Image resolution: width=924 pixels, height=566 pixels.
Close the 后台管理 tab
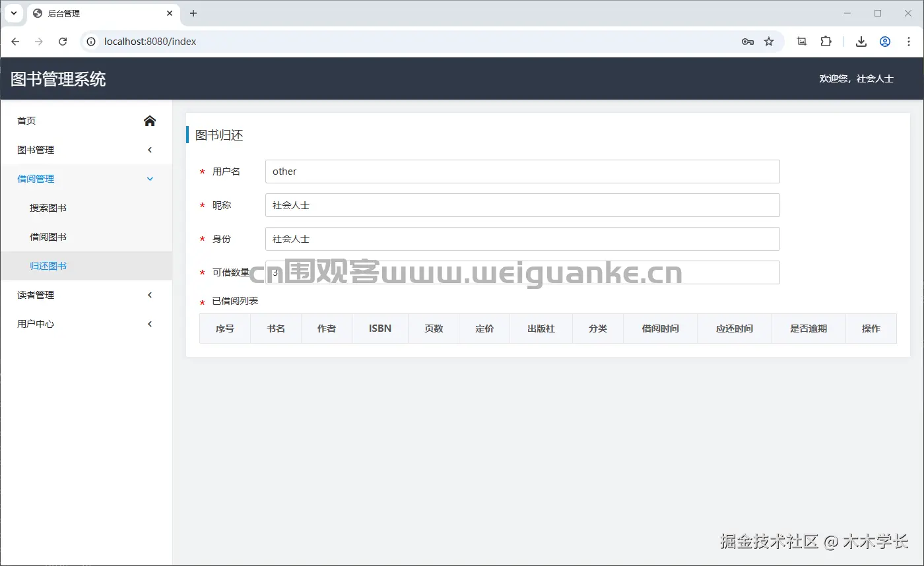click(x=170, y=13)
